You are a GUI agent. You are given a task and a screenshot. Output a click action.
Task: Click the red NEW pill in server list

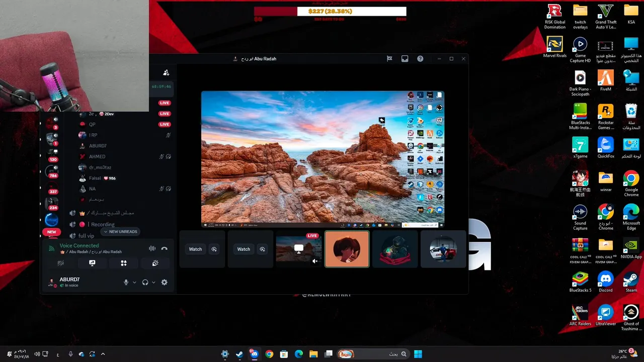pyautogui.click(x=51, y=232)
